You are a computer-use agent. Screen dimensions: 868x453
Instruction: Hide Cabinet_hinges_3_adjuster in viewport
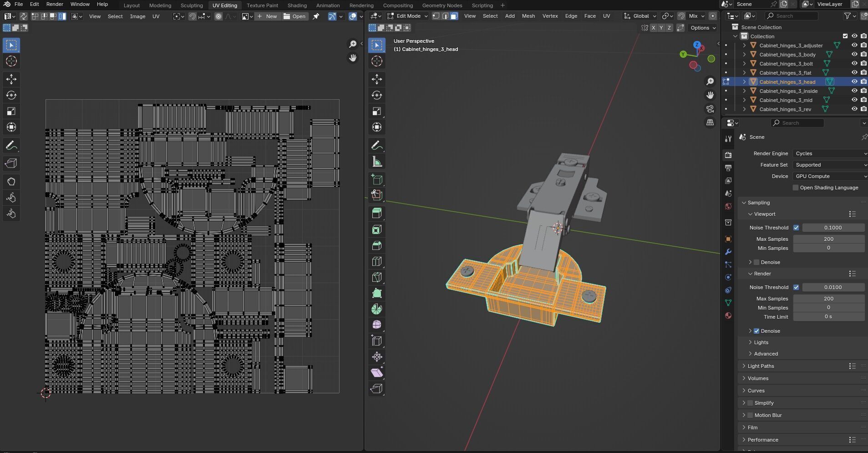tap(854, 46)
